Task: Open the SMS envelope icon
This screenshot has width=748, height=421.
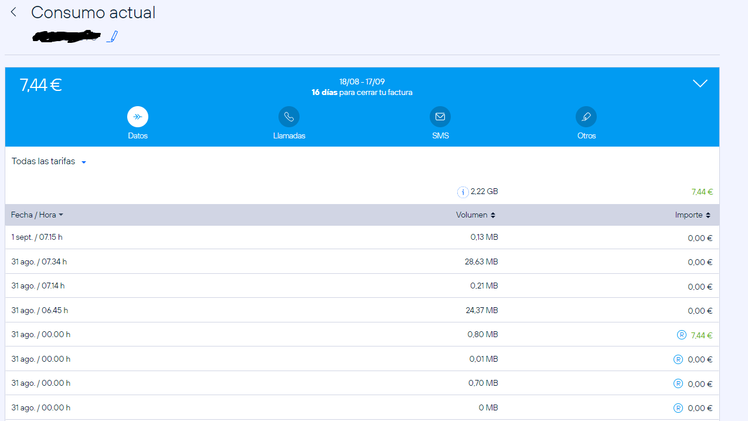Action: [440, 116]
